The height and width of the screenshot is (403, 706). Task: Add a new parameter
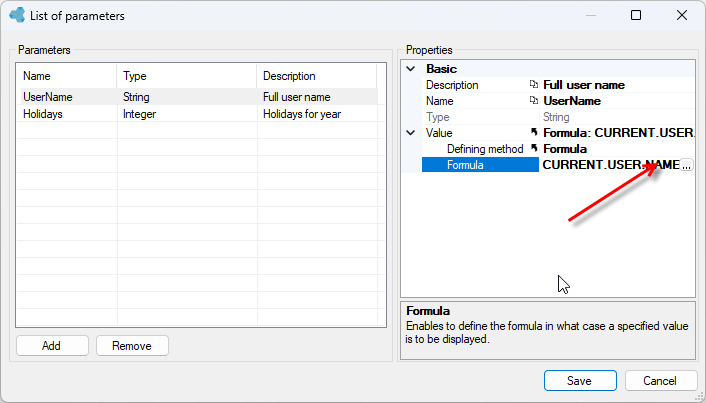point(52,346)
